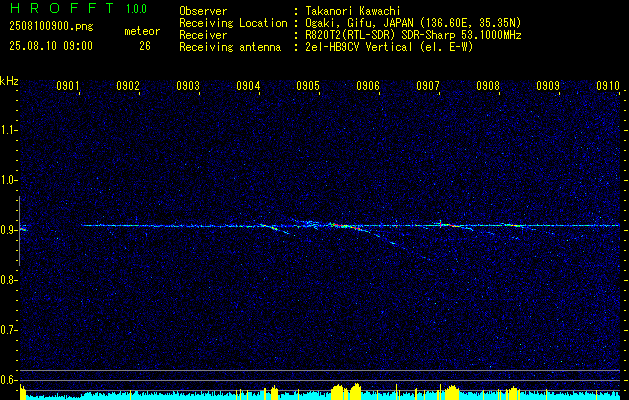Image resolution: width=629 pixels, height=400 pixels.
Task: Click the meteor count value 26
Action: pos(145,46)
